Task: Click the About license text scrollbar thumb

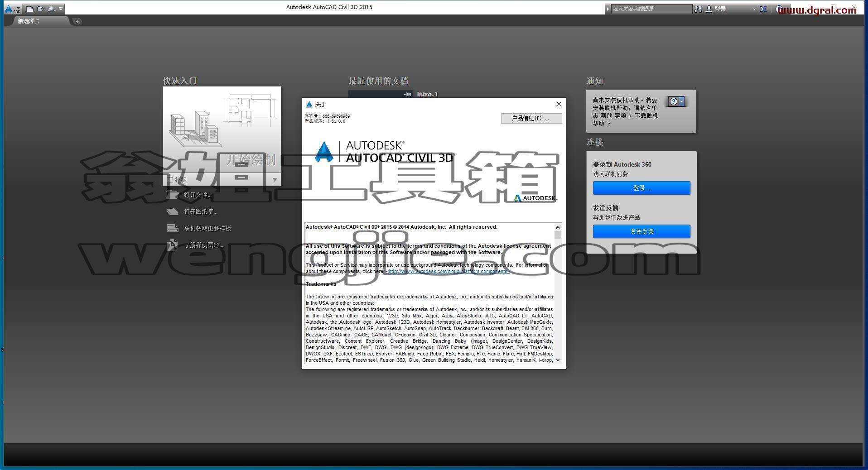Action: tap(558, 235)
